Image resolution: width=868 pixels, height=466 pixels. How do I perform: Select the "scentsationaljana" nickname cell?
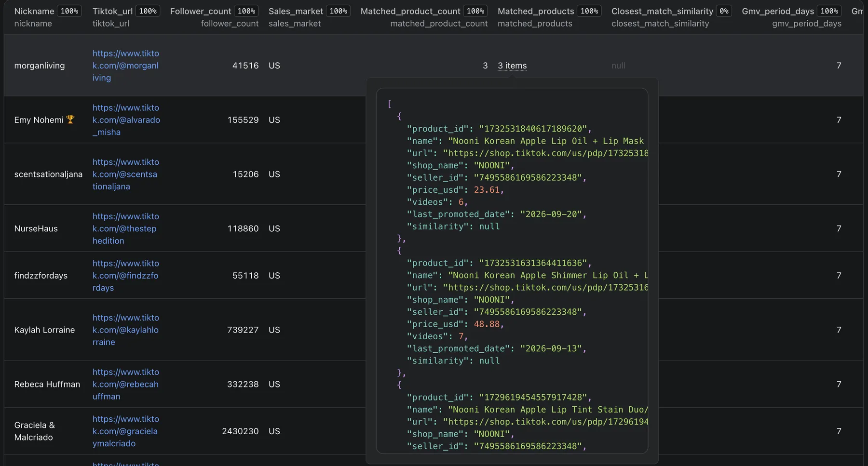[48, 174]
